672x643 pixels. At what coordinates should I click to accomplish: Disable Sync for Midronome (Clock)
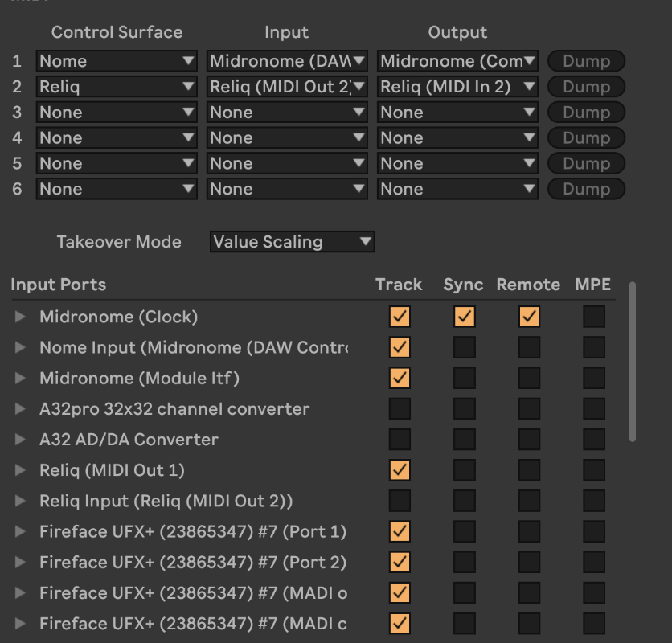pyautogui.click(x=464, y=317)
